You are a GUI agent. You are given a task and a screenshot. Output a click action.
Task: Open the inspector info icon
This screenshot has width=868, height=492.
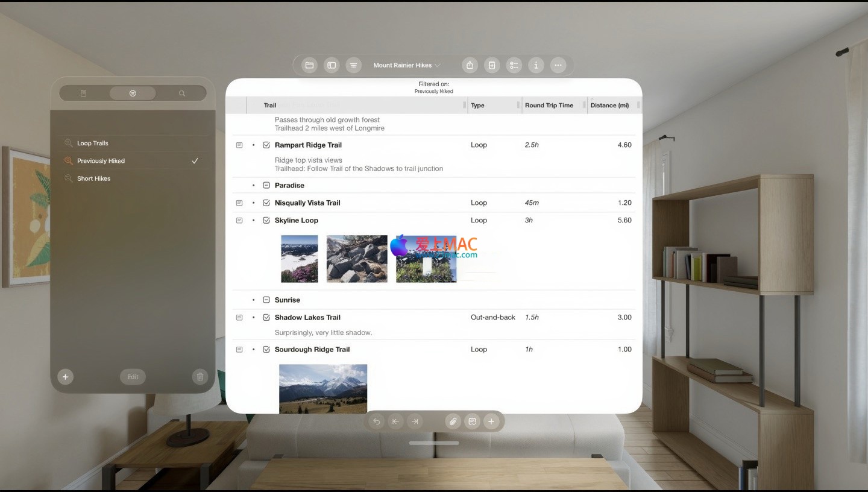536,65
